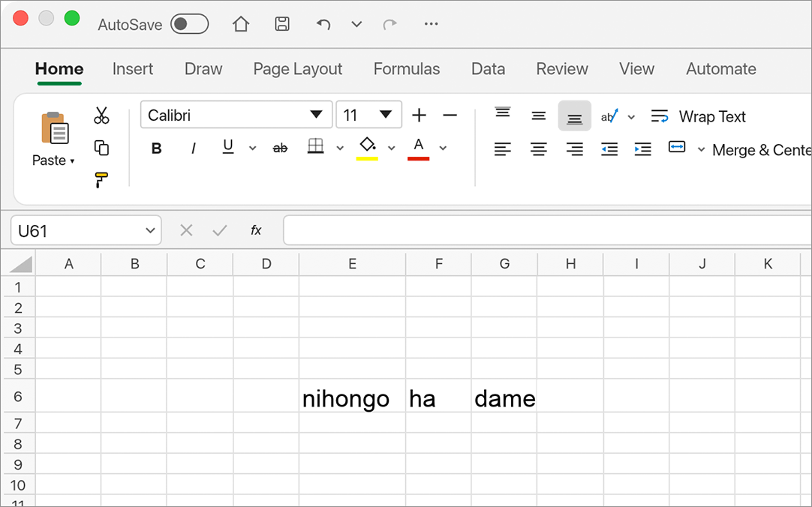The image size is (812, 507).
Task: Click the Increase Indent icon
Action: tap(642, 149)
